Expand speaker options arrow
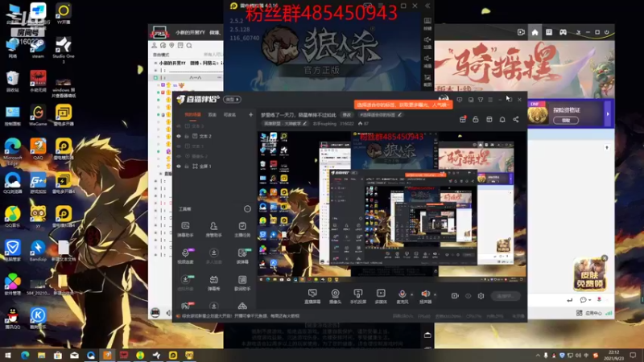This screenshot has height=362, width=644. [x=435, y=294]
